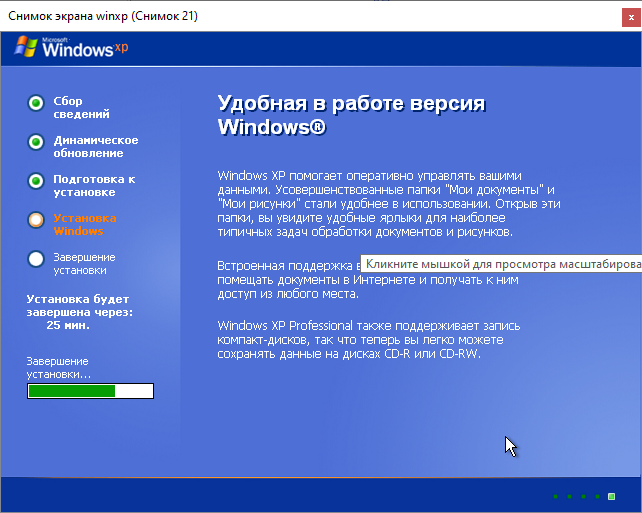Click the Завершение установки... status above progress bar

(x=59, y=368)
